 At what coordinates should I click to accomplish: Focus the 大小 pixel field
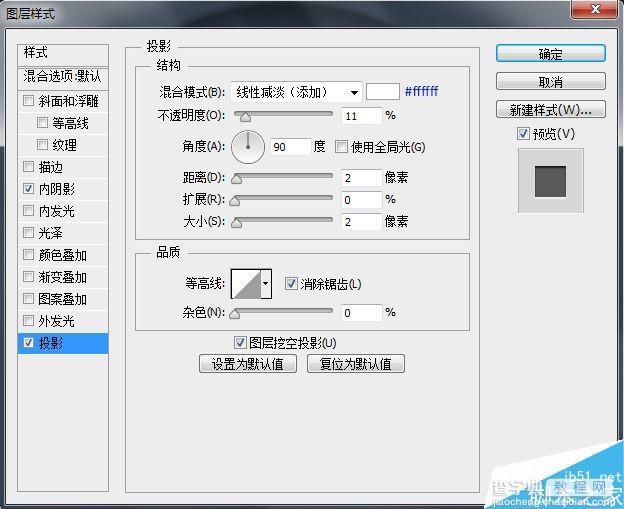click(361, 222)
